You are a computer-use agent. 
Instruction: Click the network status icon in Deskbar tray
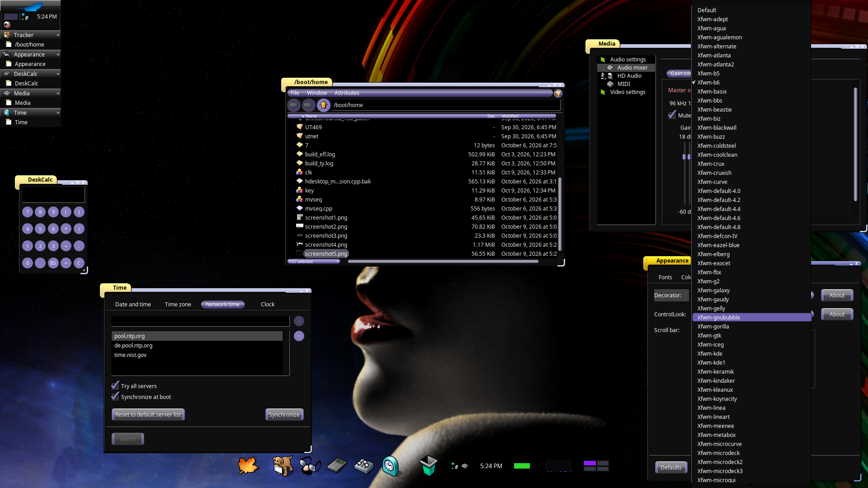pos(25,17)
